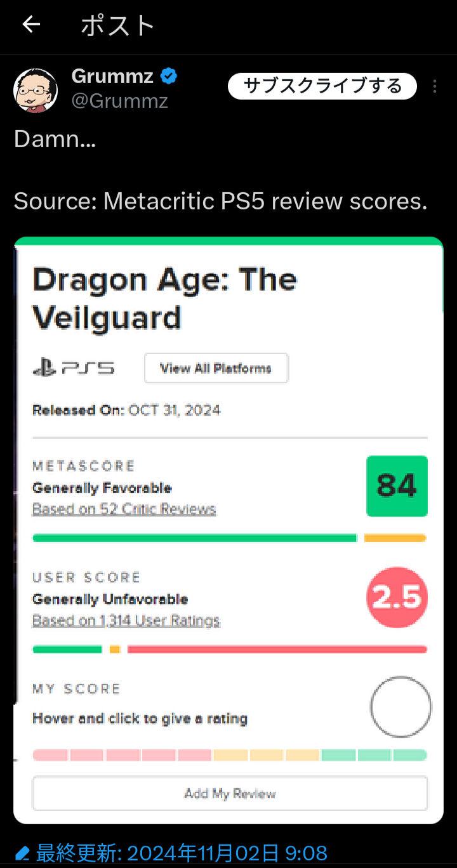The image size is (457, 868).
Task: Open Based on 1,314 User Ratings link
Action: point(126,621)
